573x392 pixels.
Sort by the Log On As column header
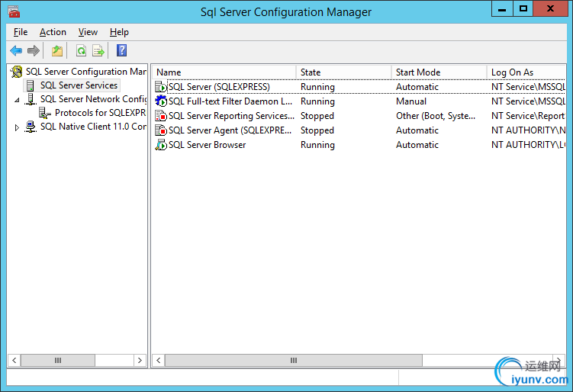pyautogui.click(x=526, y=72)
